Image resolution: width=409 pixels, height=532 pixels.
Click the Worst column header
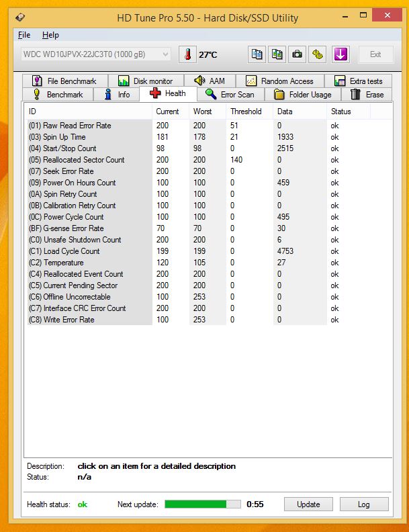tap(208, 112)
